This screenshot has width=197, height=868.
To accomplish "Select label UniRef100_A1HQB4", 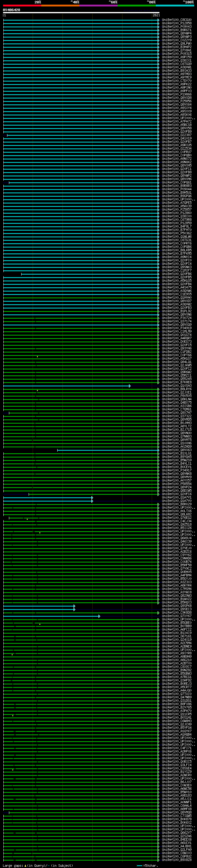I will 177,735.
